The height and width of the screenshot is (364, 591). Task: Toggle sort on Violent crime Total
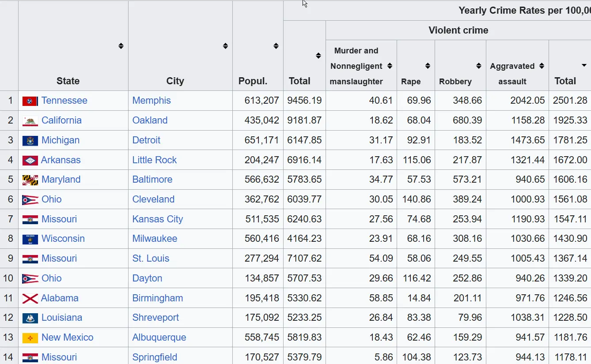pyautogui.click(x=584, y=66)
